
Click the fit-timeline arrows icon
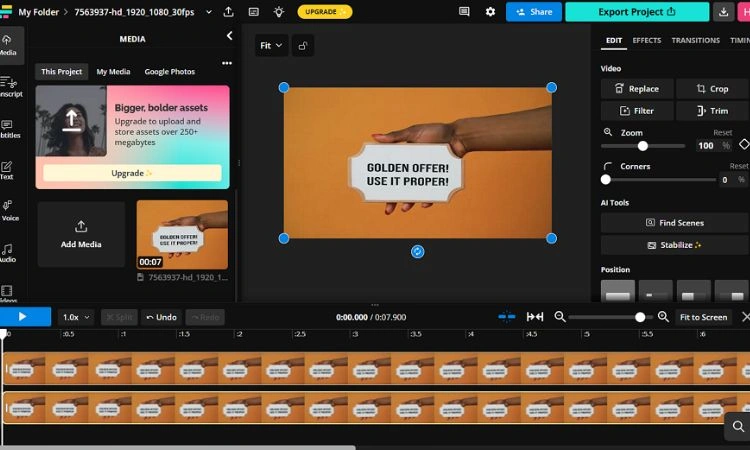click(x=535, y=317)
